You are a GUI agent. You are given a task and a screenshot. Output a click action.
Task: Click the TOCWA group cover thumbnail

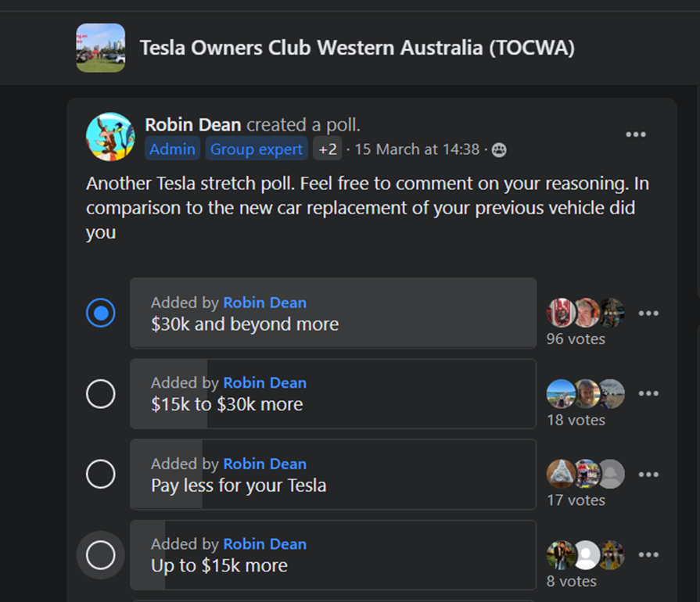100,48
